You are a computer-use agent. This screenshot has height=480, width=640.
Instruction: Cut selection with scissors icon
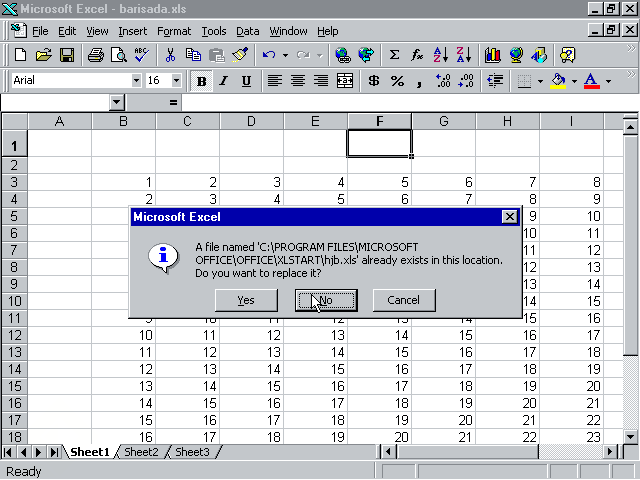(170, 55)
